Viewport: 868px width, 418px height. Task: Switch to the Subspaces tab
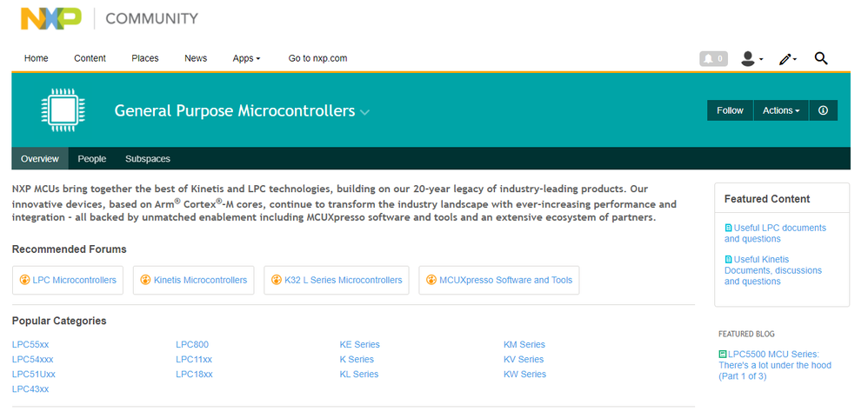tap(148, 159)
